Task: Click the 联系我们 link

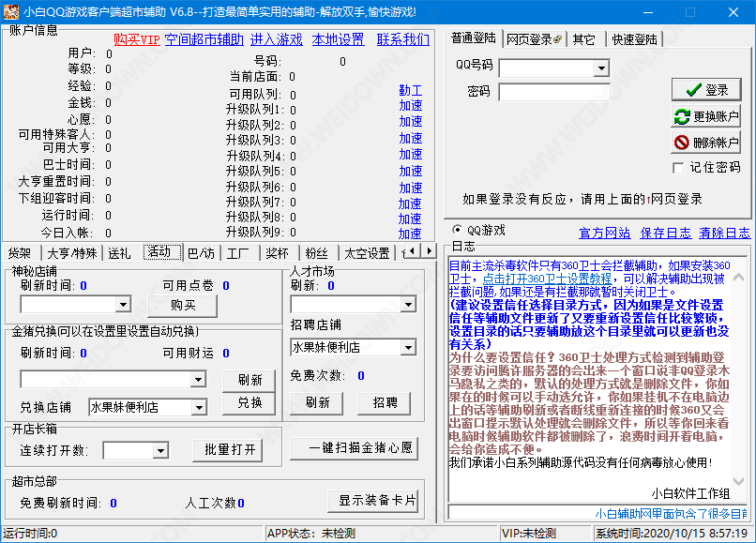Action: click(403, 39)
